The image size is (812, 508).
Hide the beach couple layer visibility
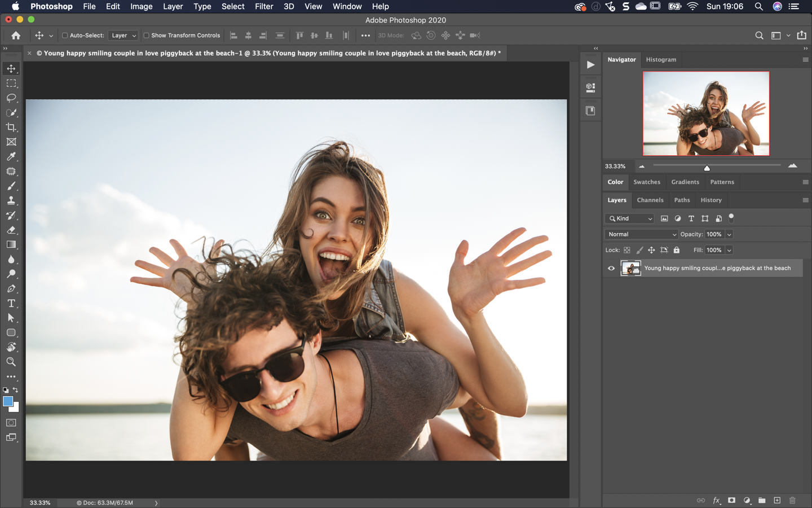(x=611, y=268)
